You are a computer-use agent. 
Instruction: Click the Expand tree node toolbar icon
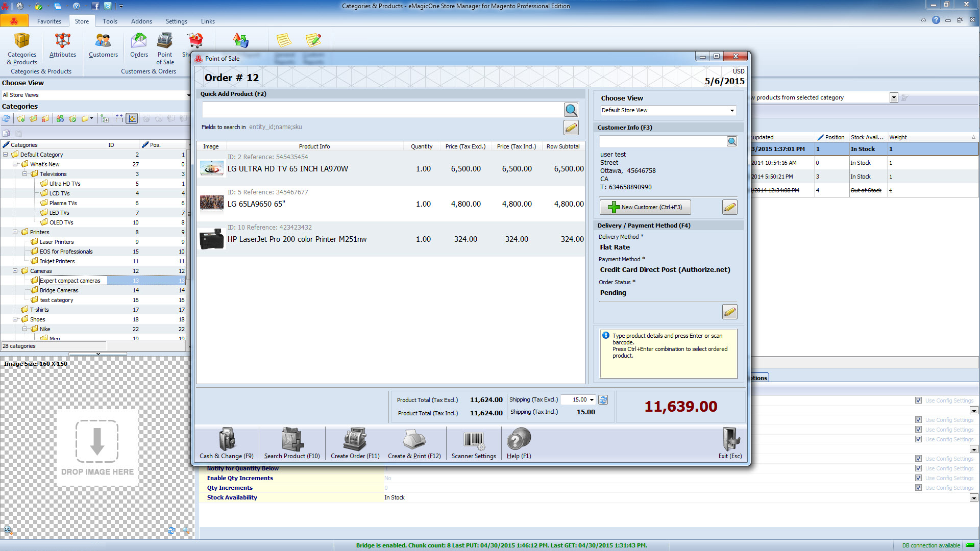coord(105,118)
